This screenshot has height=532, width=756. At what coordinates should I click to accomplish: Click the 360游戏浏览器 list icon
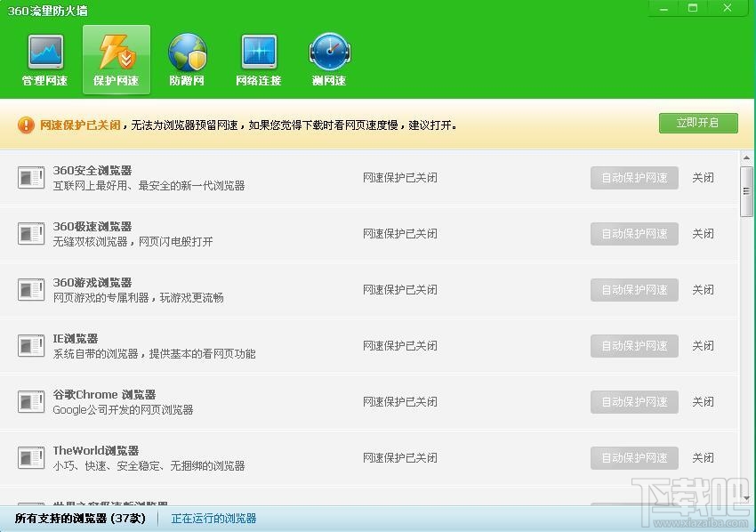coord(31,289)
